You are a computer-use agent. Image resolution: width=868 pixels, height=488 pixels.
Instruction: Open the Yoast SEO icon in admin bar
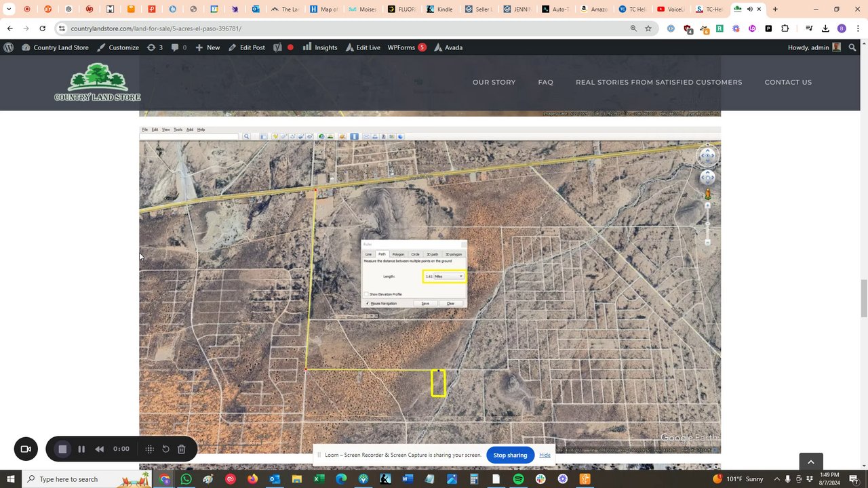coord(277,47)
